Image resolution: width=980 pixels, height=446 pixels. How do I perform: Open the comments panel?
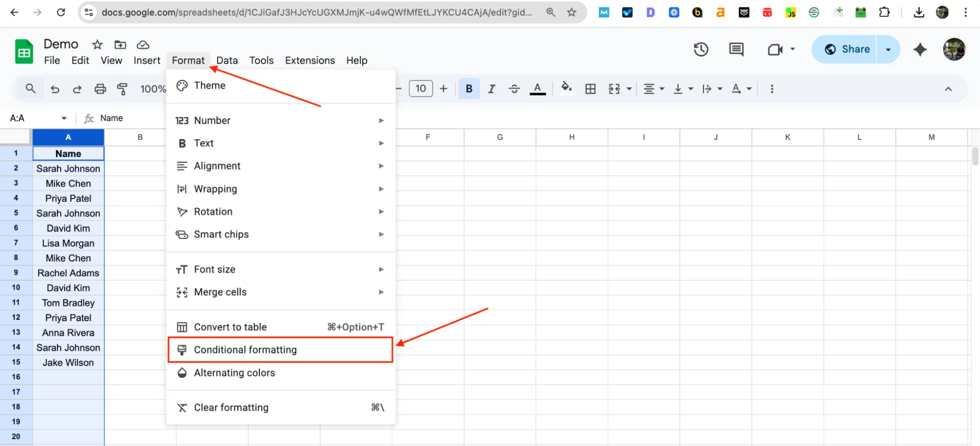click(x=735, y=49)
